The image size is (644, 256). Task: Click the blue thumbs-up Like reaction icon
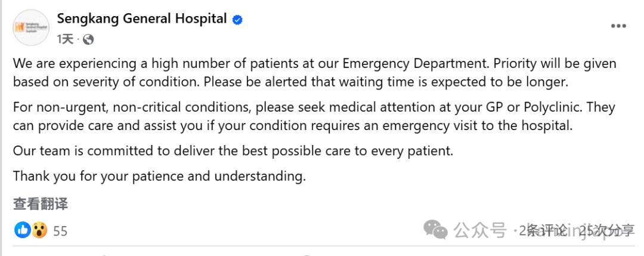(23, 230)
